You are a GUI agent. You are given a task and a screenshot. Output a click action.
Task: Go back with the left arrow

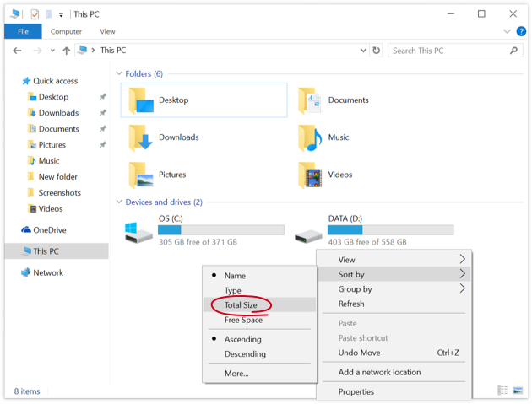pos(17,51)
